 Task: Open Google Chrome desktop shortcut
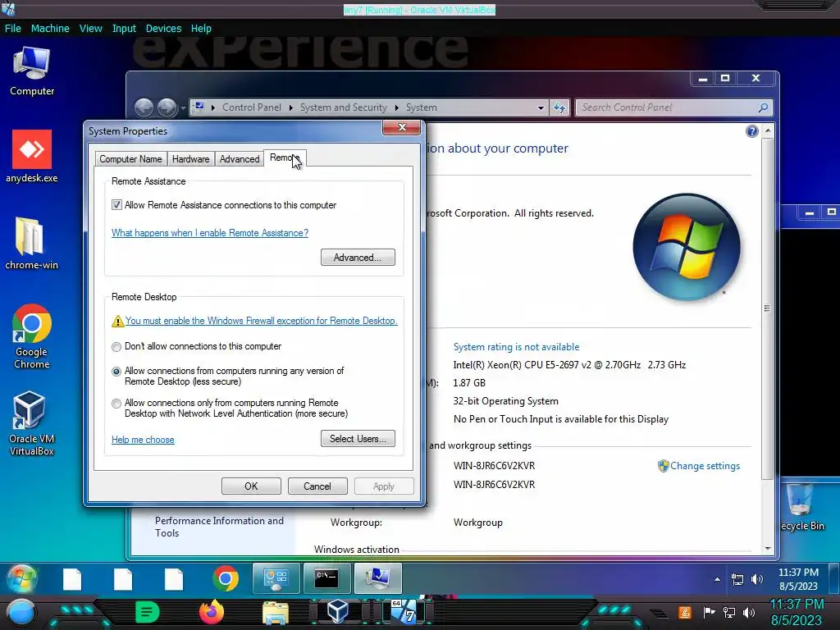pos(32,336)
